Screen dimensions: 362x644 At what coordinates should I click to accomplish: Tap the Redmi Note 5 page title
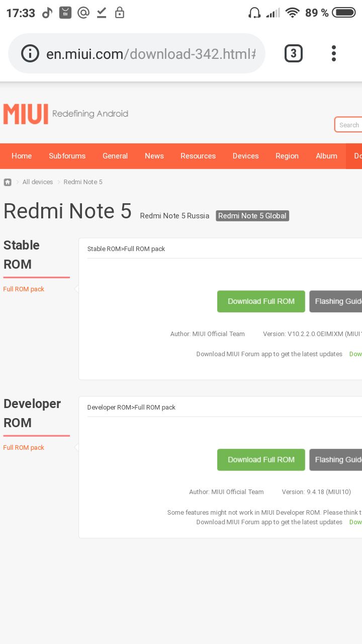pos(67,211)
